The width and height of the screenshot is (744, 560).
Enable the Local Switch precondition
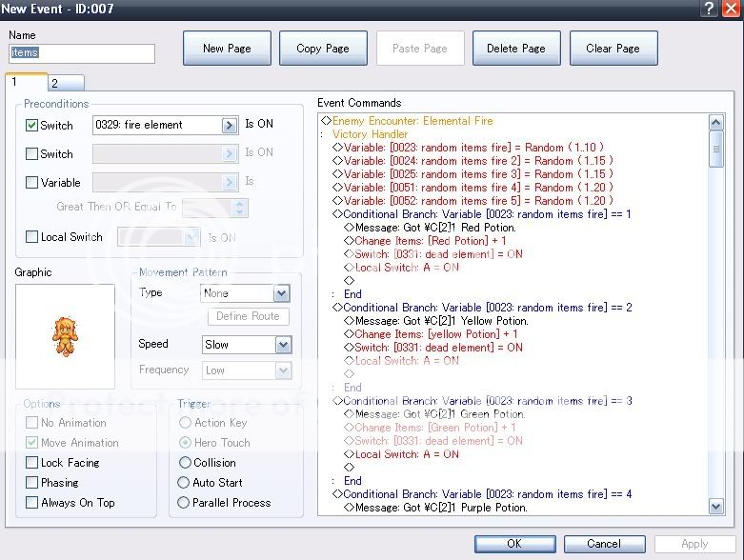[31, 236]
